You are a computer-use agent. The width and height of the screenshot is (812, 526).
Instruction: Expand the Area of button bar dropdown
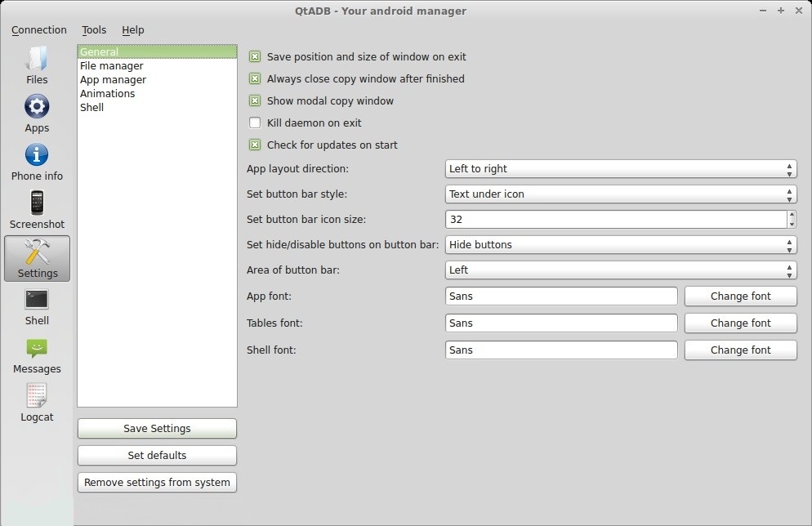coord(620,270)
